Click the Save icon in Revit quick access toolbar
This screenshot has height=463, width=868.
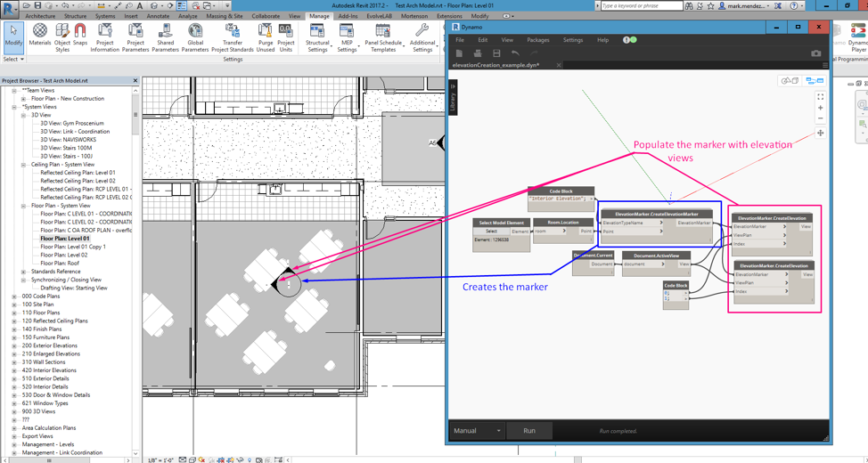click(38, 5)
